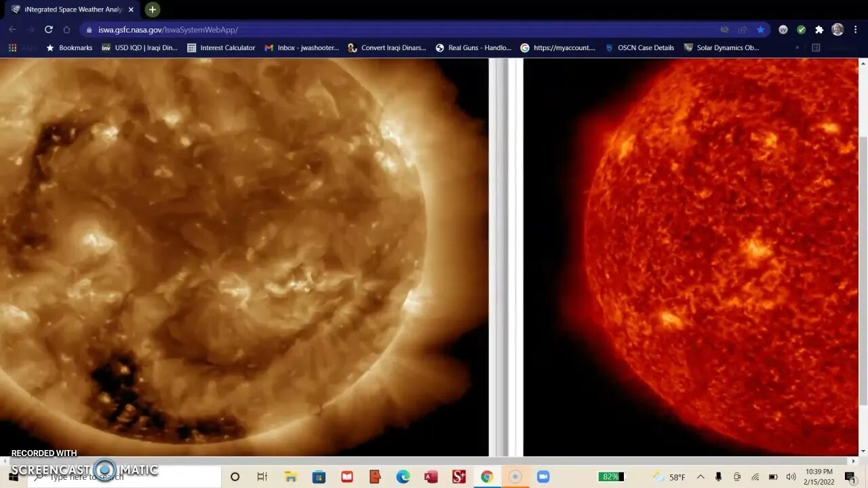Screen dimensions: 868x488
Task: Click the Home button in browser toolbar
Action: point(66,30)
